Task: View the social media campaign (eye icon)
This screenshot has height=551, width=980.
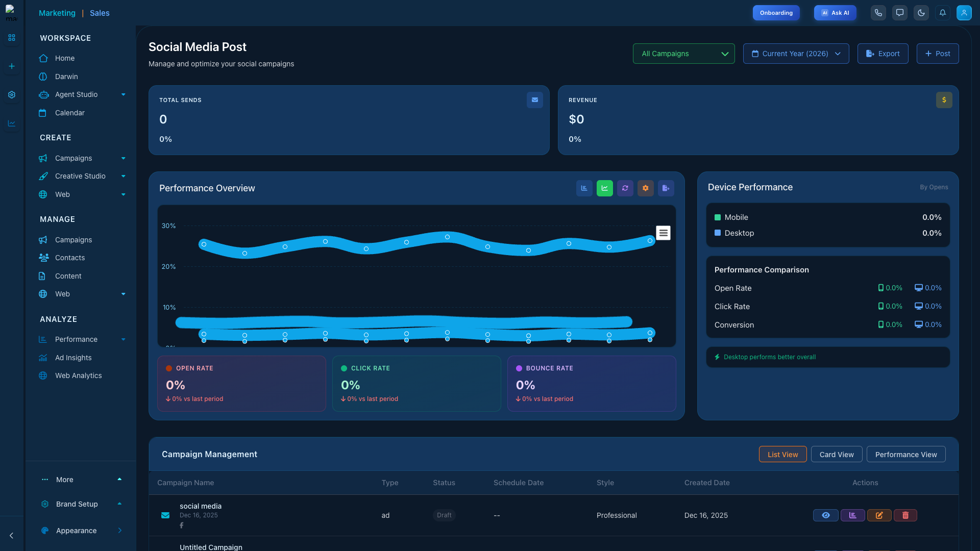Action: coord(826,515)
